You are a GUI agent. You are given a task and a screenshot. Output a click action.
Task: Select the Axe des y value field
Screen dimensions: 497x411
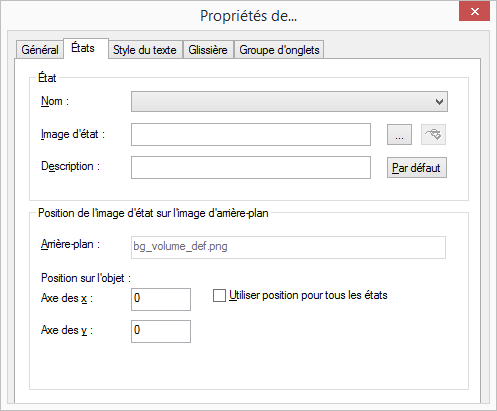pyautogui.click(x=161, y=331)
